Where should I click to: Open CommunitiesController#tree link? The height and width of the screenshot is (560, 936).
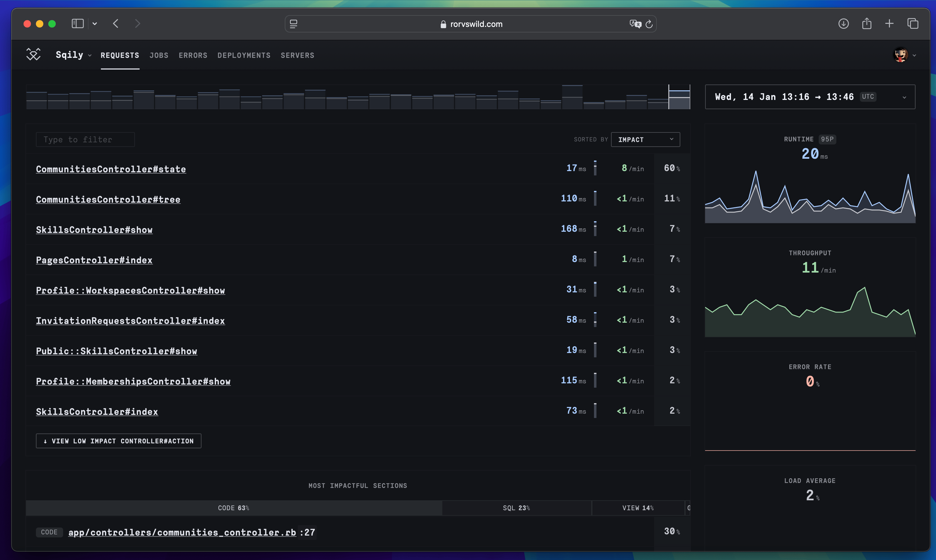(108, 199)
